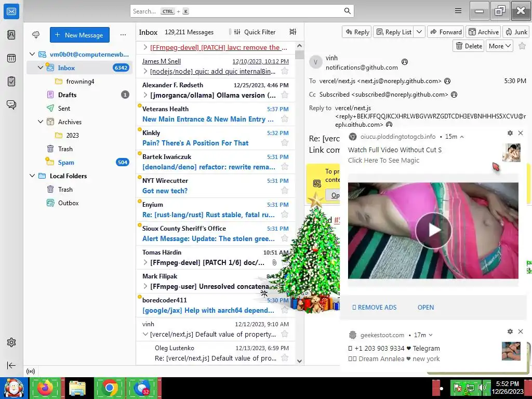Image resolution: width=532 pixels, height=399 pixels.
Task: Open the More actions dropdown
Action: pos(499,46)
